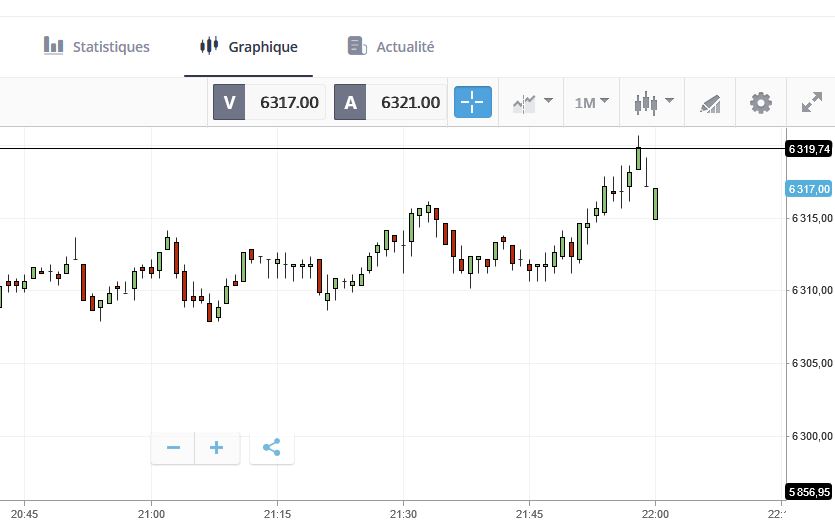Zoom in the chart with plus button
Image resolution: width=835 pixels, height=526 pixels.
point(216,447)
